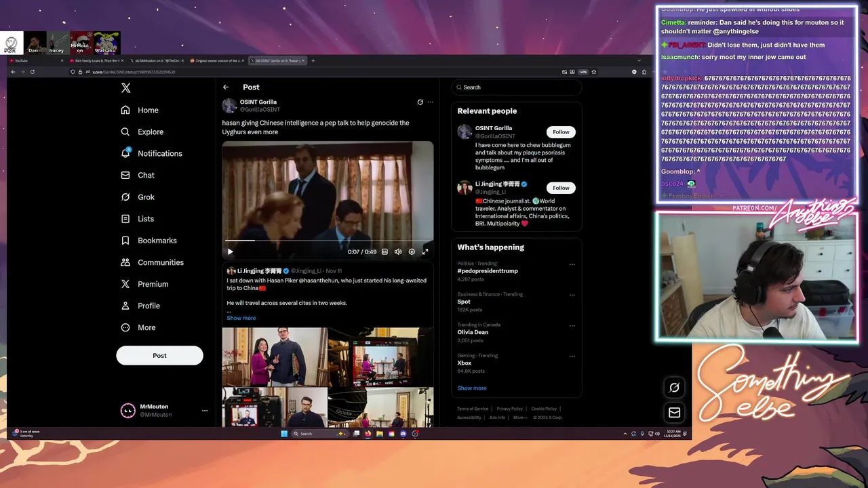
Task: Open the Explore section
Action: (x=142, y=131)
